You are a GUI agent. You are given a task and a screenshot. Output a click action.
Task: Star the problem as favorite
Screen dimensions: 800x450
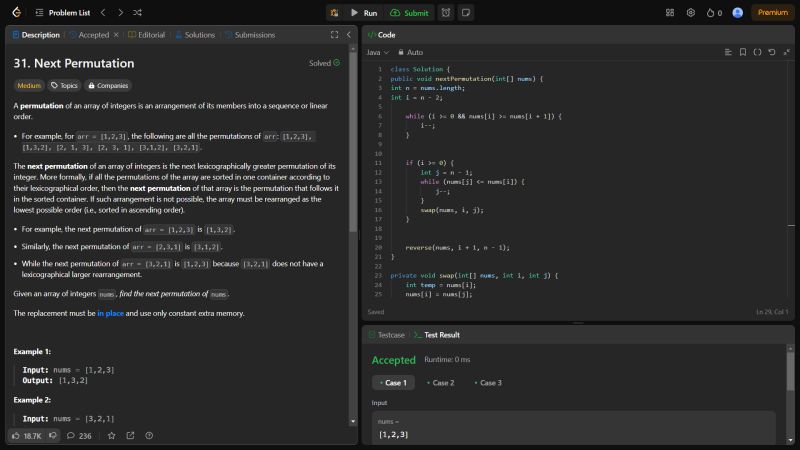point(112,436)
